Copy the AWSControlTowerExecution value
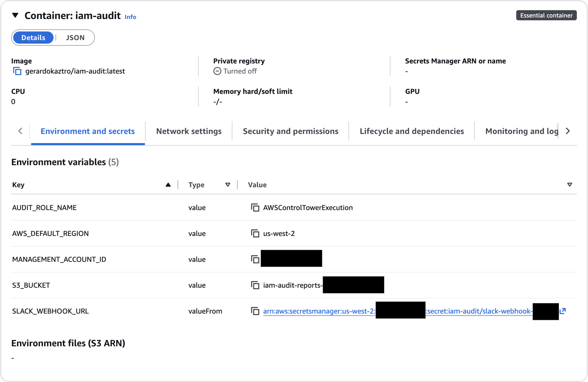Screen dimensions: 588x382 255,207
